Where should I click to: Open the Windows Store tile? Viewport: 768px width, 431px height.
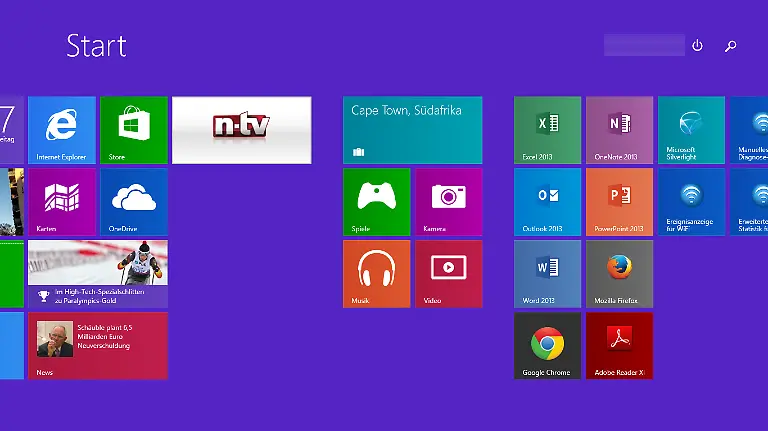coord(134,130)
